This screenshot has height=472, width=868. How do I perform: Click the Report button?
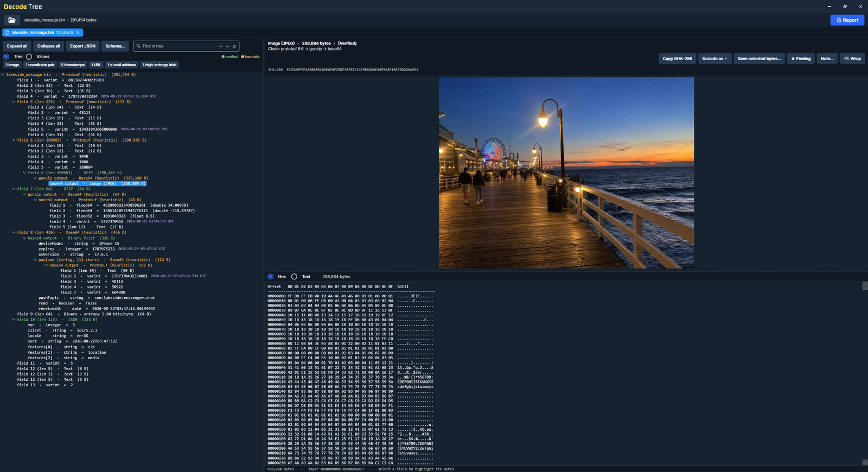click(847, 20)
